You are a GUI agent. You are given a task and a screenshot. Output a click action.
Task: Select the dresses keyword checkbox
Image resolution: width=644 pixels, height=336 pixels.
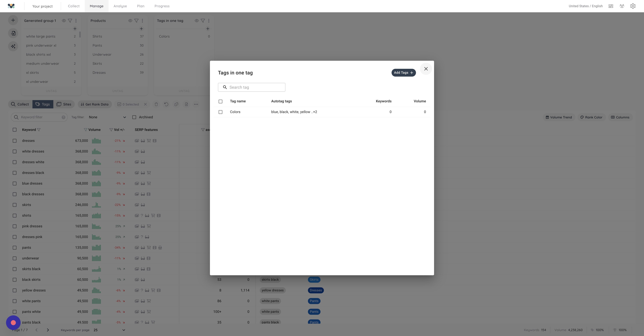pyautogui.click(x=14, y=141)
